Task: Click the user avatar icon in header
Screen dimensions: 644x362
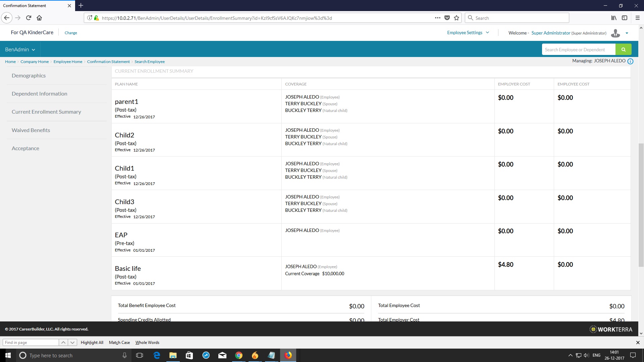Action: point(615,33)
